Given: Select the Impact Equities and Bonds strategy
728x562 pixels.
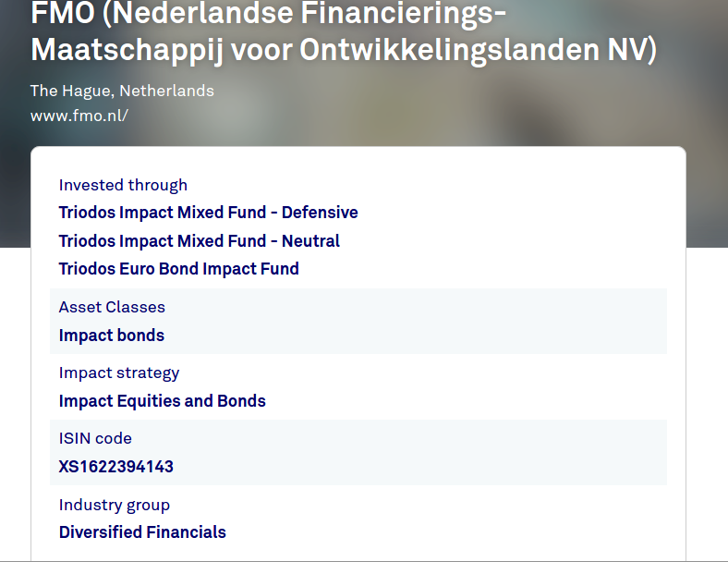Looking at the screenshot, I should (162, 401).
